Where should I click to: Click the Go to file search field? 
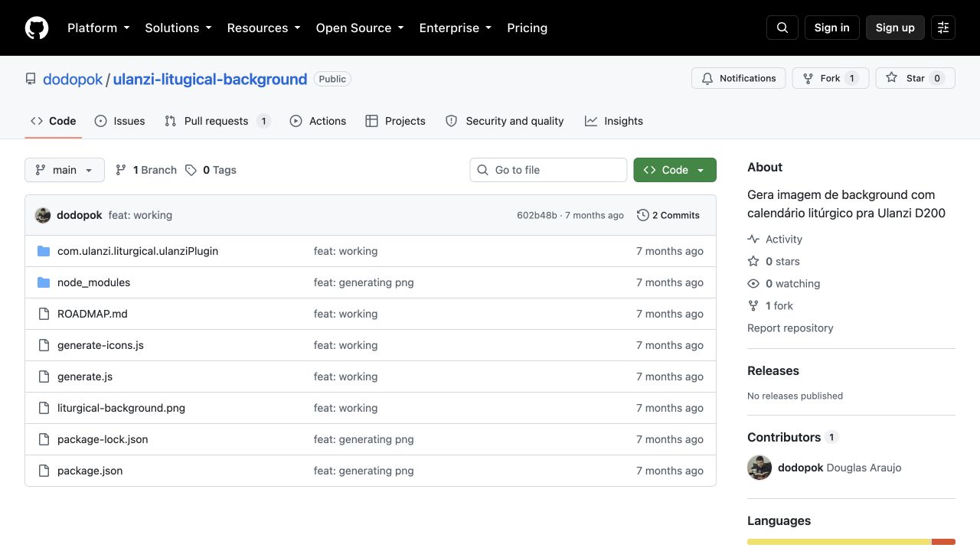548,170
